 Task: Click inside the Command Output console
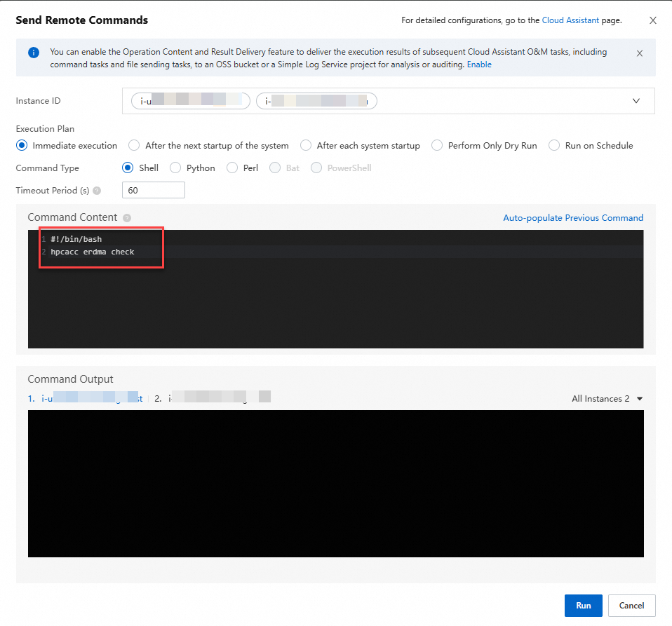335,484
